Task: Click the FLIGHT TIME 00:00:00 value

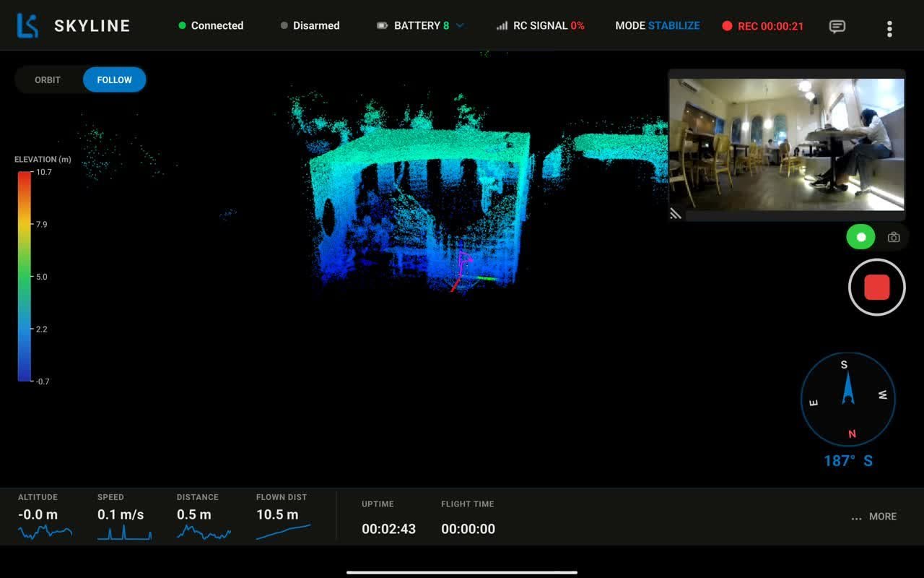Action: [468, 529]
